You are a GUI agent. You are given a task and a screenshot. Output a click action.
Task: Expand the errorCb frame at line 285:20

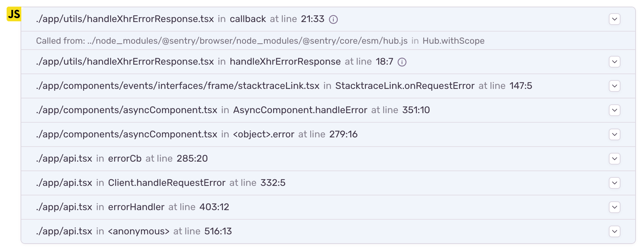pyautogui.click(x=614, y=159)
